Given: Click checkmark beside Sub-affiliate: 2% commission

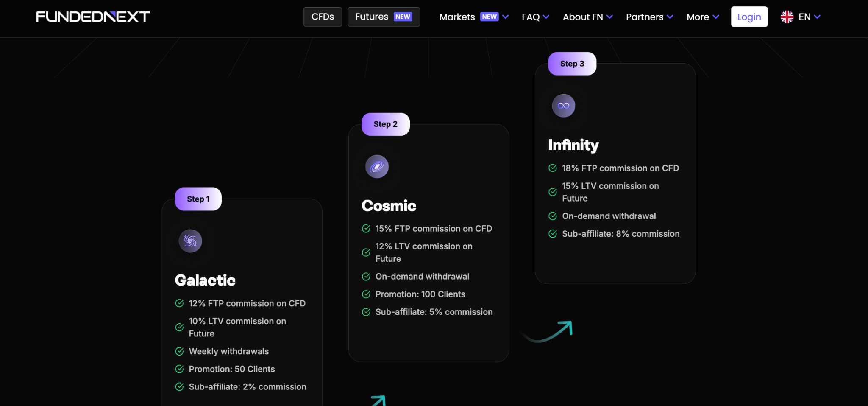Looking at the screenshot, I should pos(179,387).
